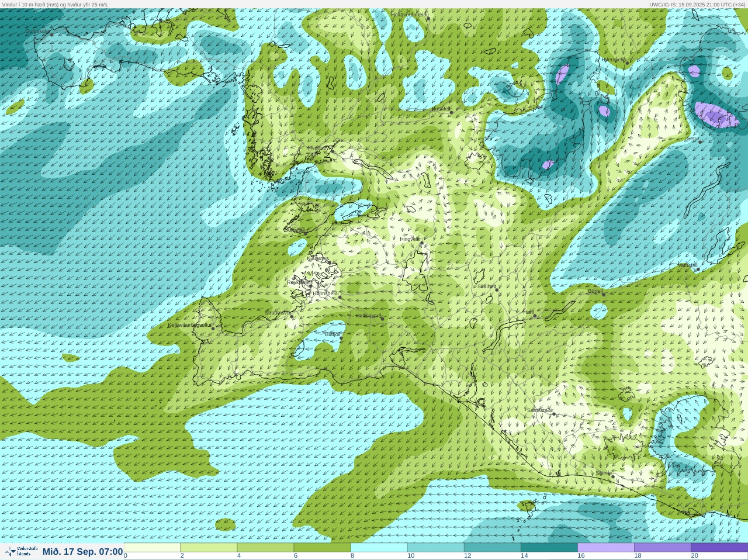Image resolution: width=748 pixels, height=560 pixels.
Task: Click the Hveravellir station label
Action: [x=613, y=60]
